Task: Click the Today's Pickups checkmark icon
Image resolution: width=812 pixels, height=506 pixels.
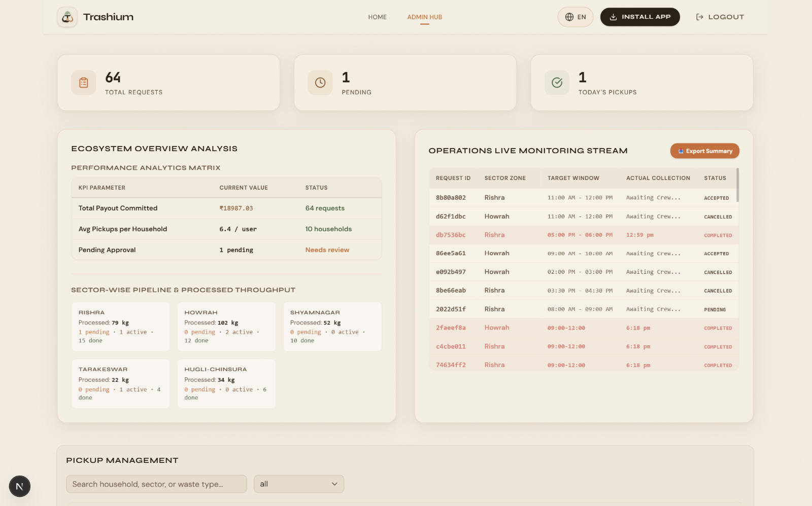Action: click(x=557, y=83)
